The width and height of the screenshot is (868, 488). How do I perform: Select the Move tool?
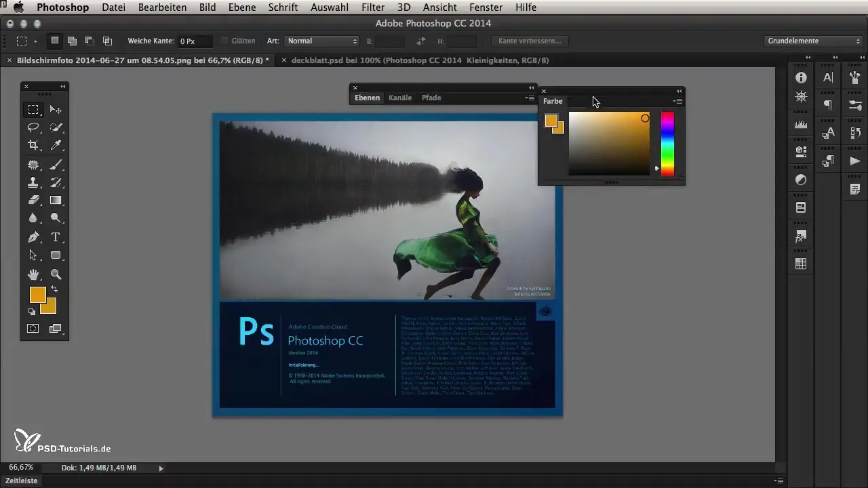pos(56,109)
